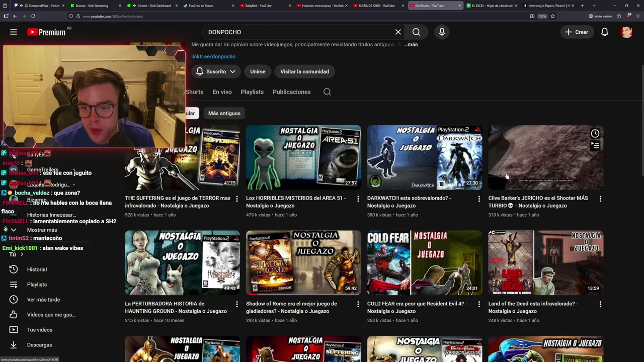This screenshot has width=644, height=362.
Task: Open options menu for COLD FEAR video
Action: click(479, 305)
